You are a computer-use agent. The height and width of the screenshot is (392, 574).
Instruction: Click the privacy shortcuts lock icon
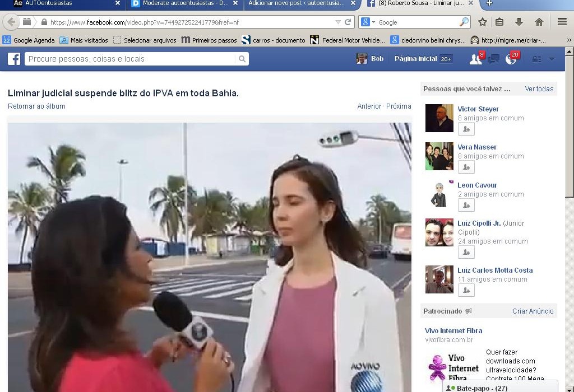coord(536,59)
